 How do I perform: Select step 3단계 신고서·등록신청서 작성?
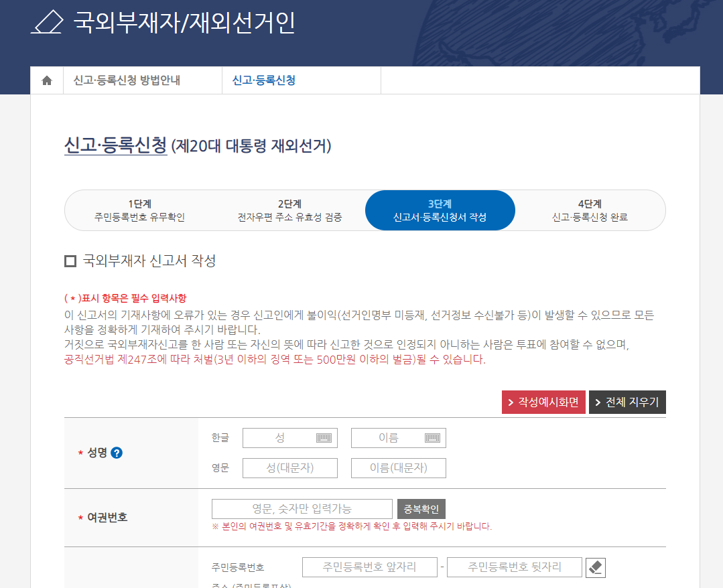440,210
